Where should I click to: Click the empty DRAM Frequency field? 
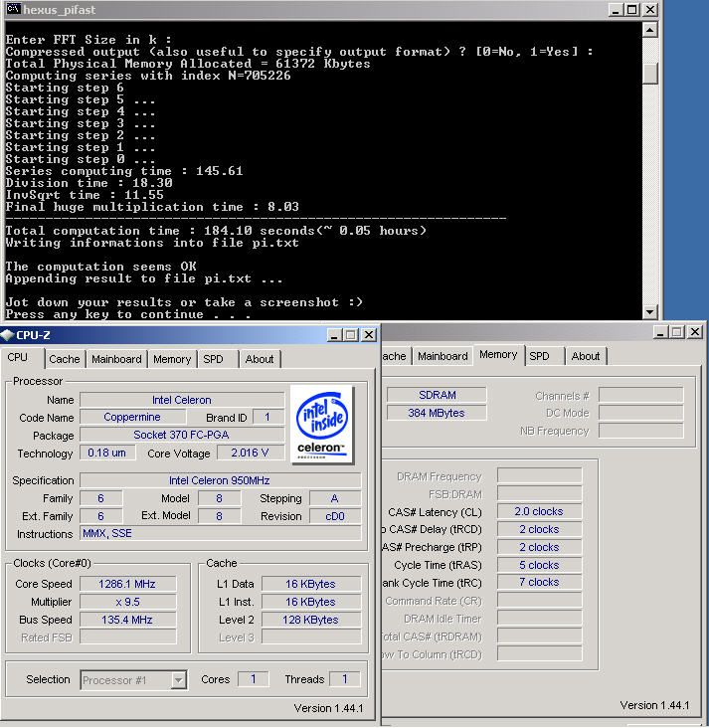coord(539,476)
